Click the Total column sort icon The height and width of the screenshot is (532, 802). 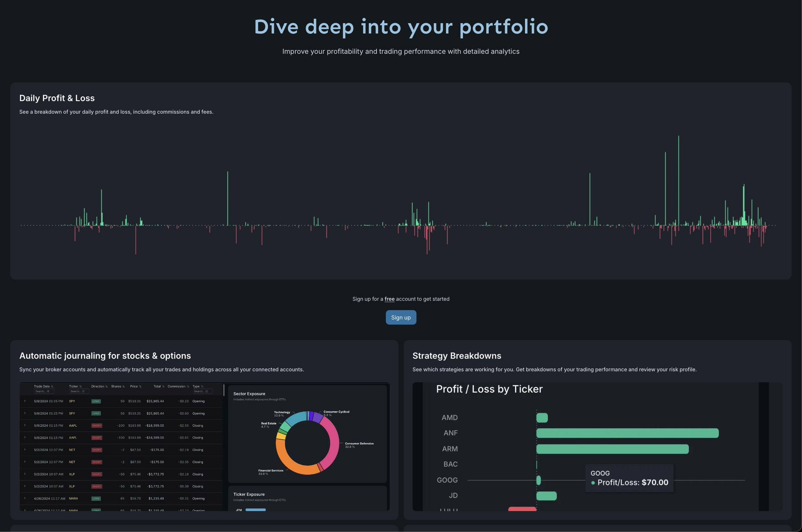click(163, 386)
